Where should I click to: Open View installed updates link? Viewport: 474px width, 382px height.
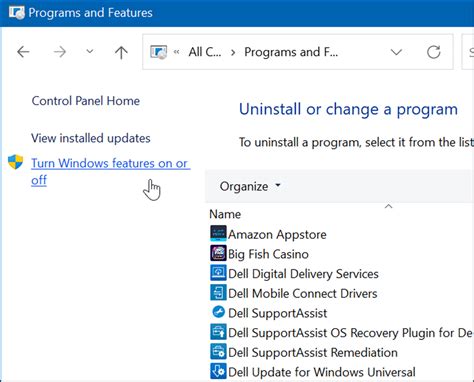click(x=91, y=138)
